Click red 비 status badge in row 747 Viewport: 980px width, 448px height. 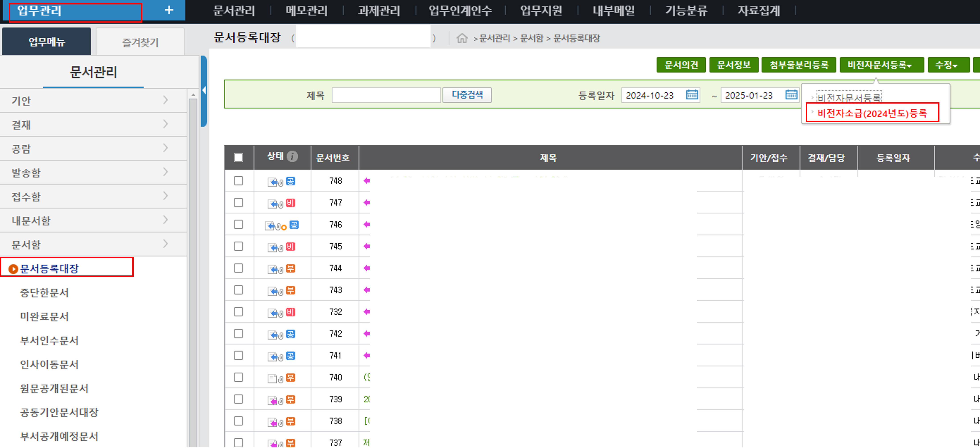pyautogui.click(x=291, y=203)
